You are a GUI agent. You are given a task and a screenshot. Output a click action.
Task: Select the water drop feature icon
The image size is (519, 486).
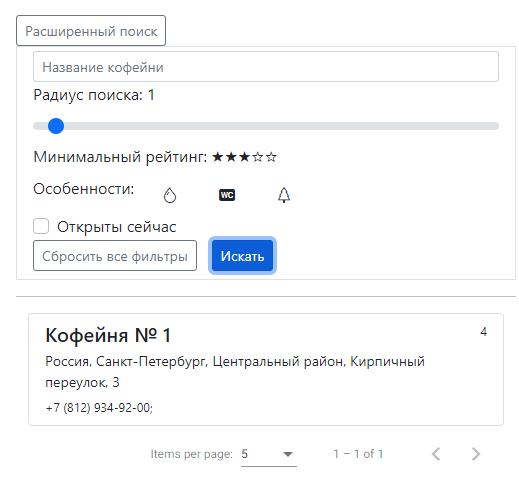(170, 195)
